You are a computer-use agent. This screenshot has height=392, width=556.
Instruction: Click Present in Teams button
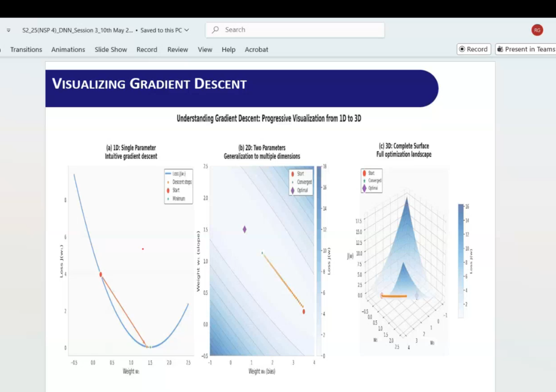526,49
